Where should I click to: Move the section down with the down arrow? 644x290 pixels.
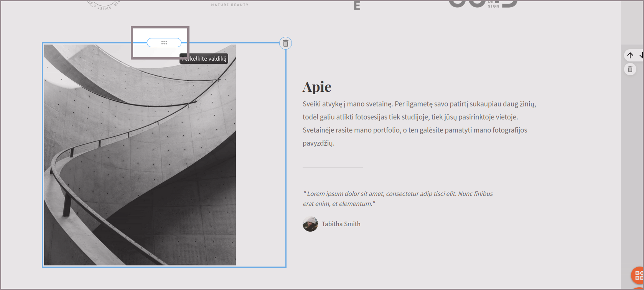point(641,56)
